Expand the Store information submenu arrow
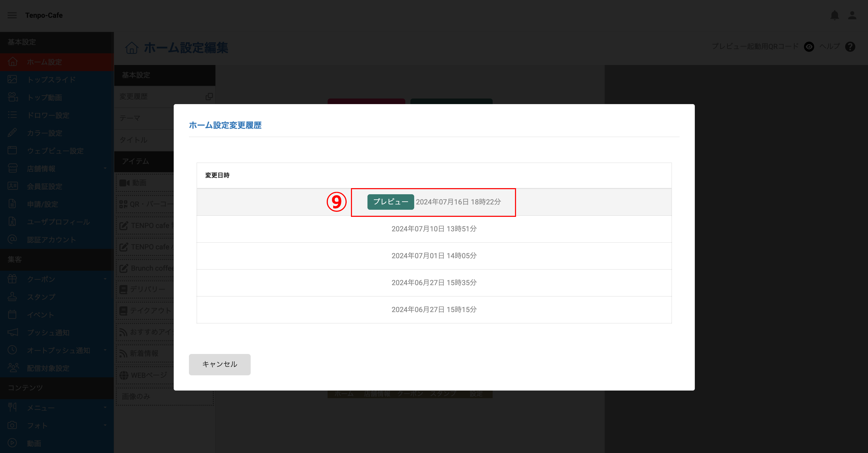 [x=105, y=168]
